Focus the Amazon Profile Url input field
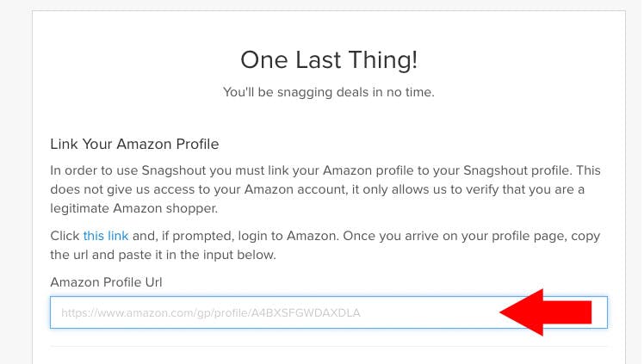This screenshot has width=644, height=364. (x=329, y=312)
